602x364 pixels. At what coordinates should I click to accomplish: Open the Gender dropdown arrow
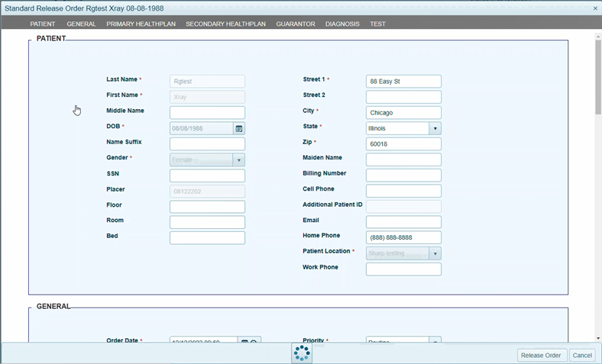point(238,159)
